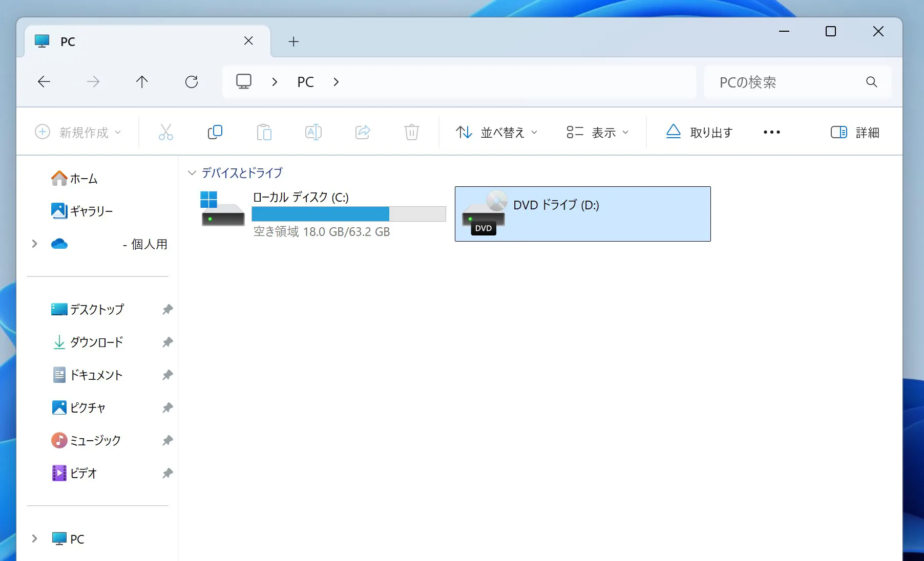Viewport: 924px width, 561px height.
Task: Click the Paste clipboard icon
Action: click(x=264, y=132)
